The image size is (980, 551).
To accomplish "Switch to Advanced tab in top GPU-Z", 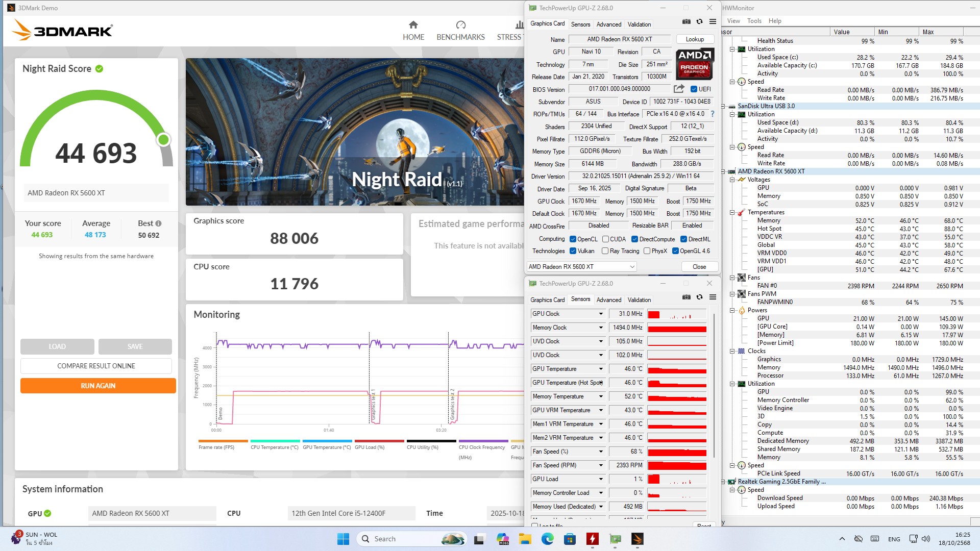I will coord(608,24).
